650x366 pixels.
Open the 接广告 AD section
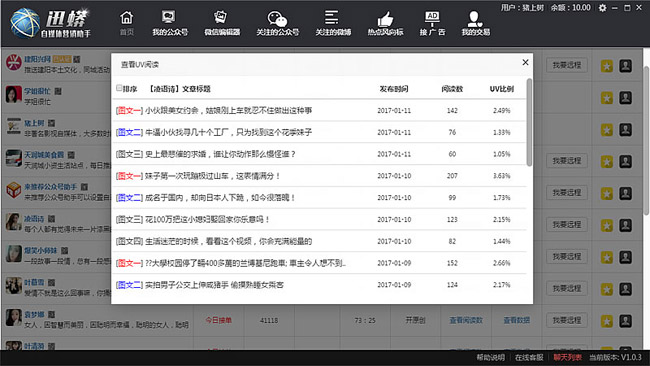432,23
